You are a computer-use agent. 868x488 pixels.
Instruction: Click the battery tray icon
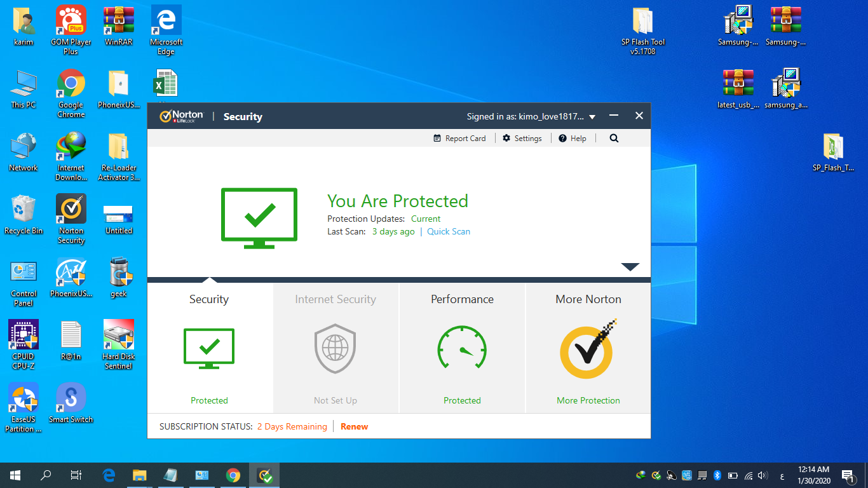click(733, 475)
